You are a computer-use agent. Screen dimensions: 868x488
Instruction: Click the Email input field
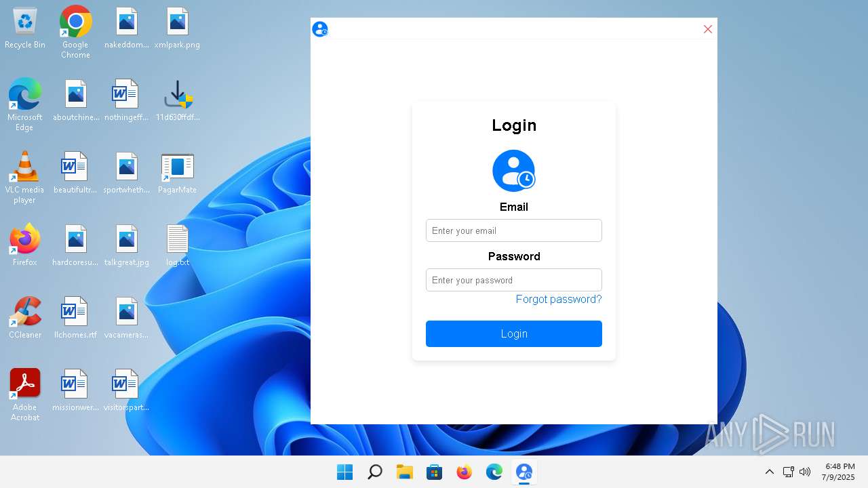pyautogui.click(x=514, y=230)
